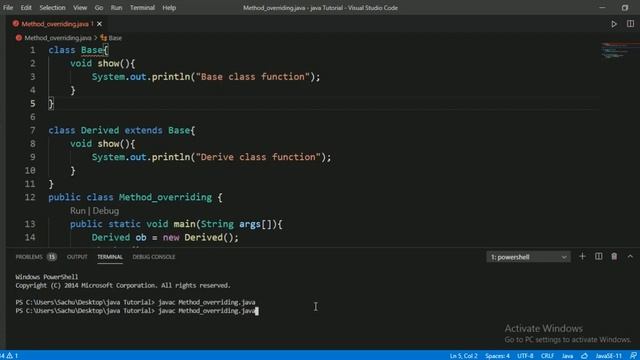Restore down the VS Code window
Screen dimensions: 640x360
coord(624,8)
